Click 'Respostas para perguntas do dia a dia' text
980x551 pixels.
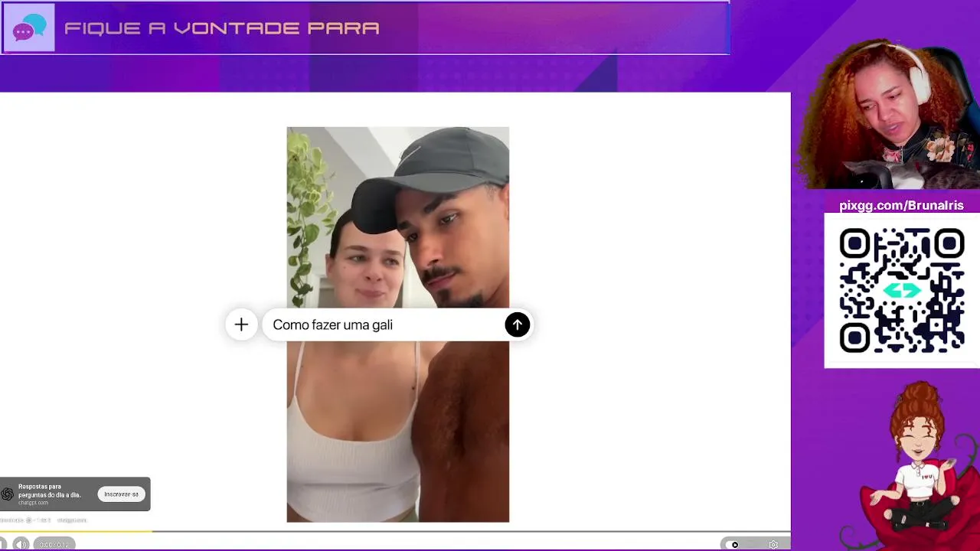point(50,491)
